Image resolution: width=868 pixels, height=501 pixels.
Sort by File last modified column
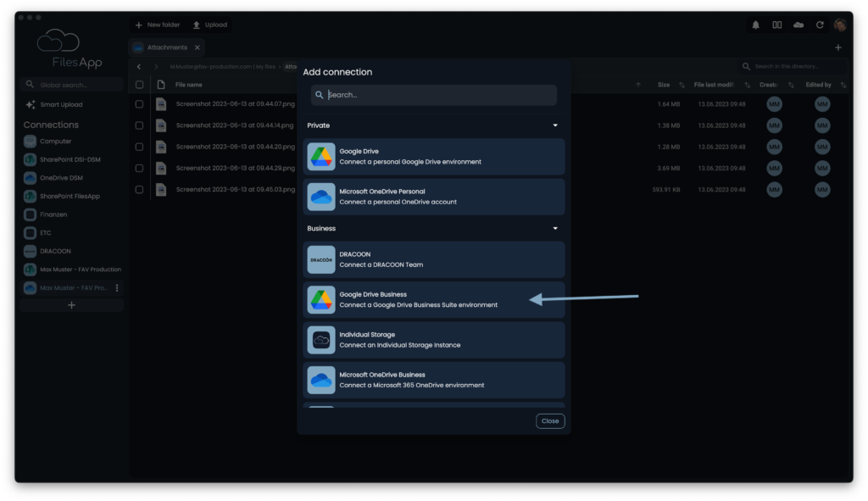pyautogui.click(x=714, y=85)
